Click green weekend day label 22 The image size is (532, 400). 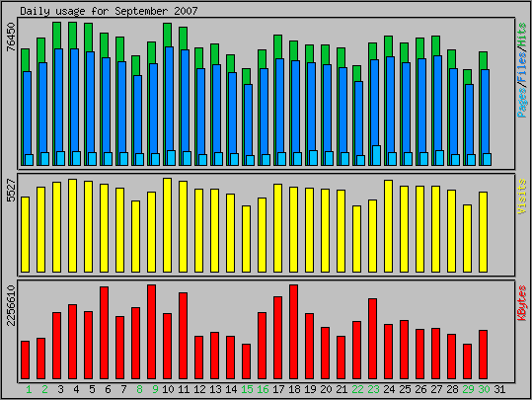(357, 389)
